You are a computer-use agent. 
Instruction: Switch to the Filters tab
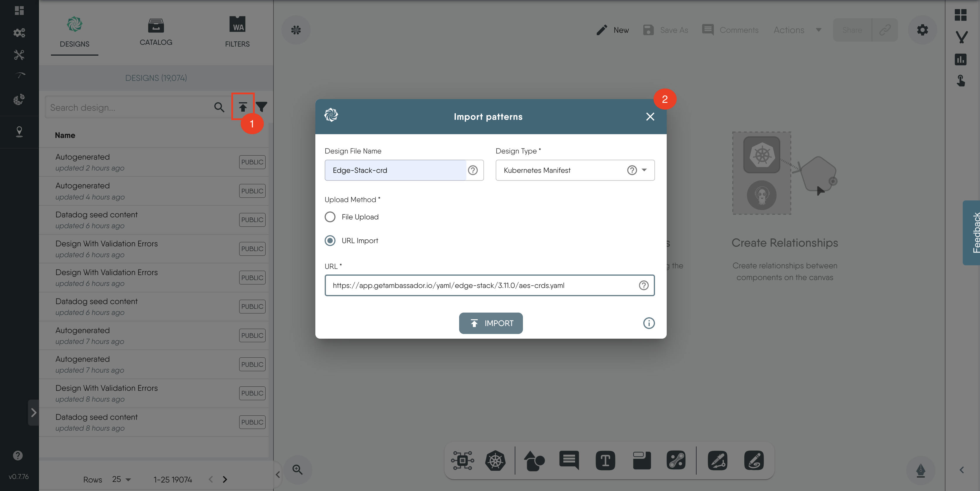(237, 32)
